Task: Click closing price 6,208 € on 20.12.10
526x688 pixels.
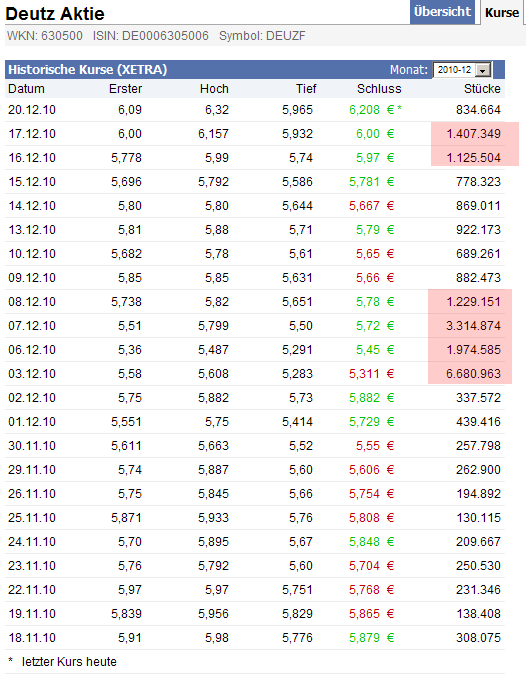Action: point(372,110)
